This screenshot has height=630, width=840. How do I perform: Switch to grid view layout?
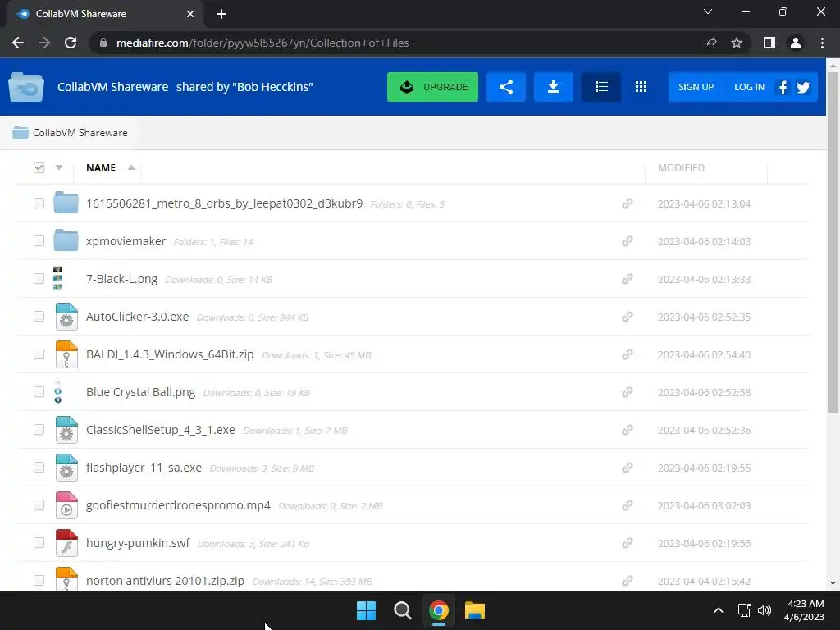click(641, 87)
